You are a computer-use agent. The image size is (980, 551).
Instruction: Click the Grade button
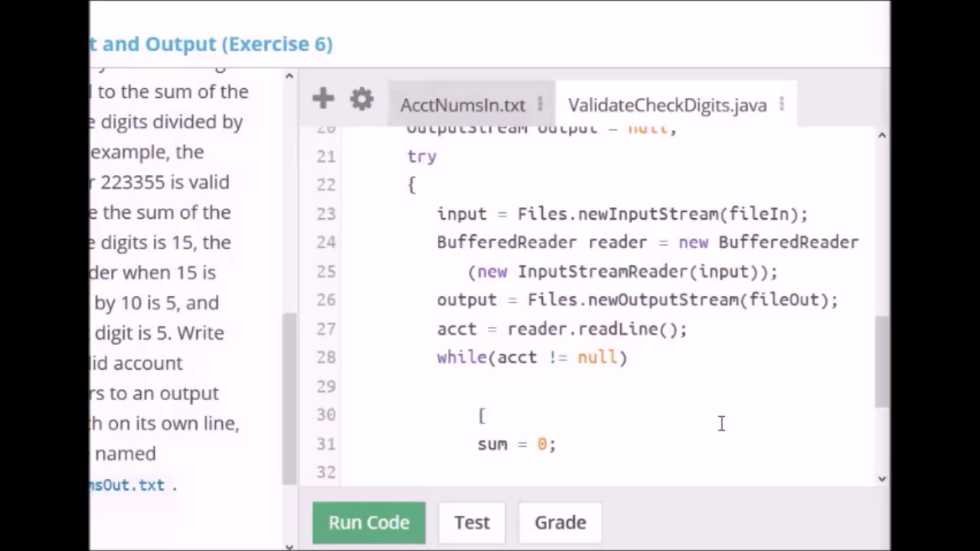click(x=560, y=523)
